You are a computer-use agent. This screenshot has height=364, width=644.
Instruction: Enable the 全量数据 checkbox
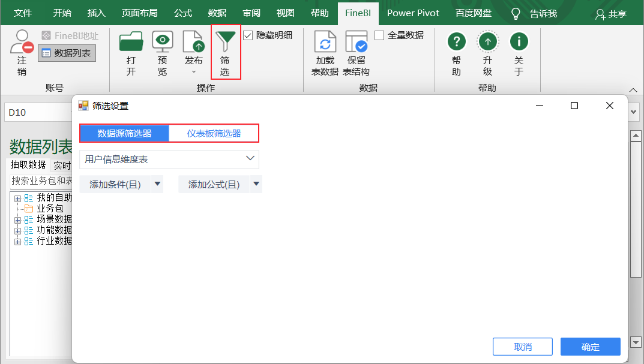[x=379, y=36]
